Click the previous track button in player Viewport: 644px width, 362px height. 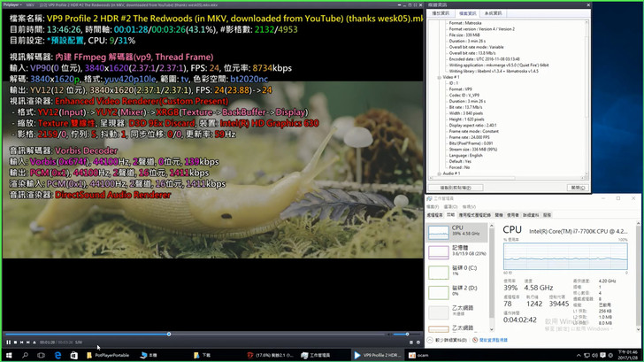pyautogui.click(x=21, y=343)
